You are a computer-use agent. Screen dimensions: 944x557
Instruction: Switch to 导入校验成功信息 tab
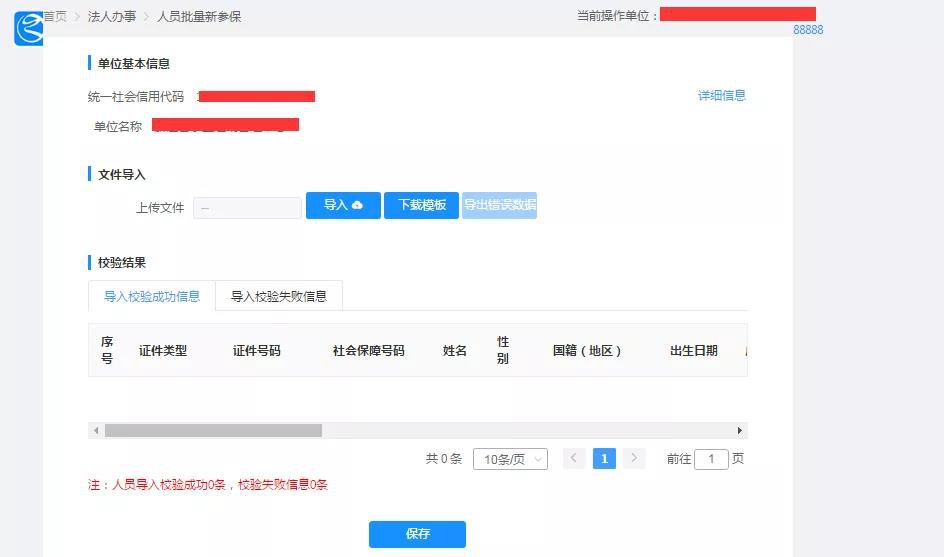152,296
